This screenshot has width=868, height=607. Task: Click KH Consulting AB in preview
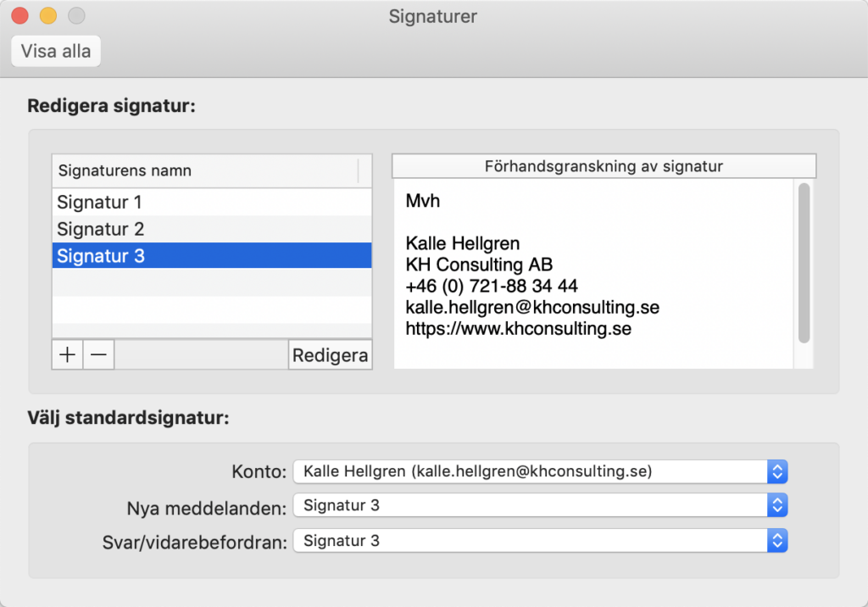pos(480,265)
